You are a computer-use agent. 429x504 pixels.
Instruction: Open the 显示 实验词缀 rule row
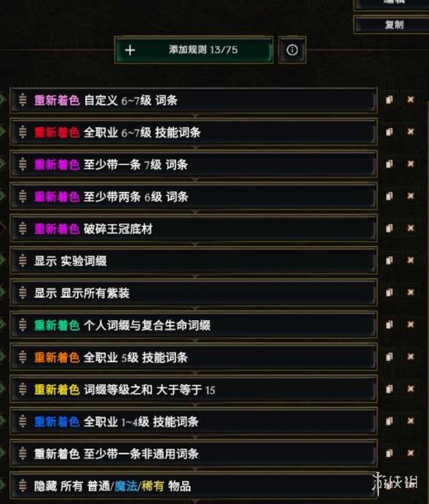coord(193,261)
